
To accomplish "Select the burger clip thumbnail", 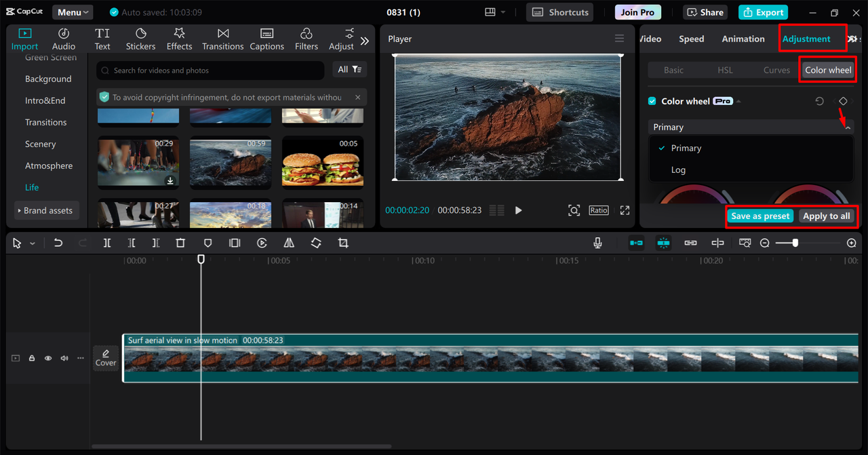I will (x=323, y=163).
